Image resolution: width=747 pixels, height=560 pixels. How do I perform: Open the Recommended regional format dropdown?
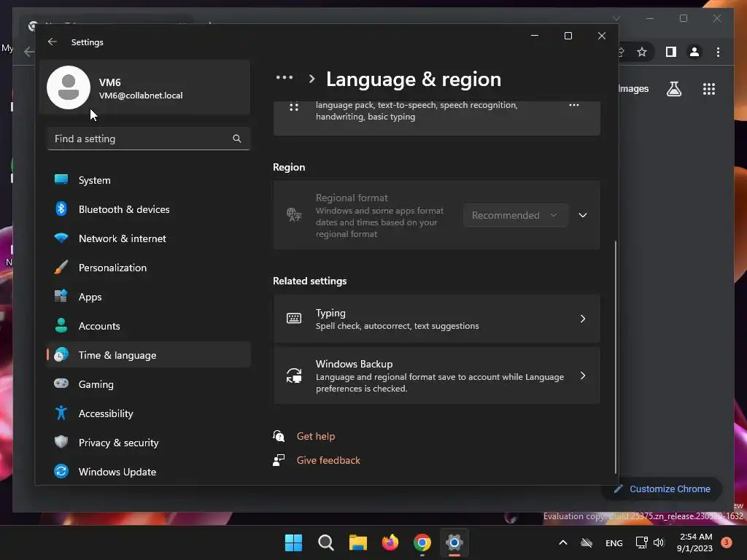(516, 215)
